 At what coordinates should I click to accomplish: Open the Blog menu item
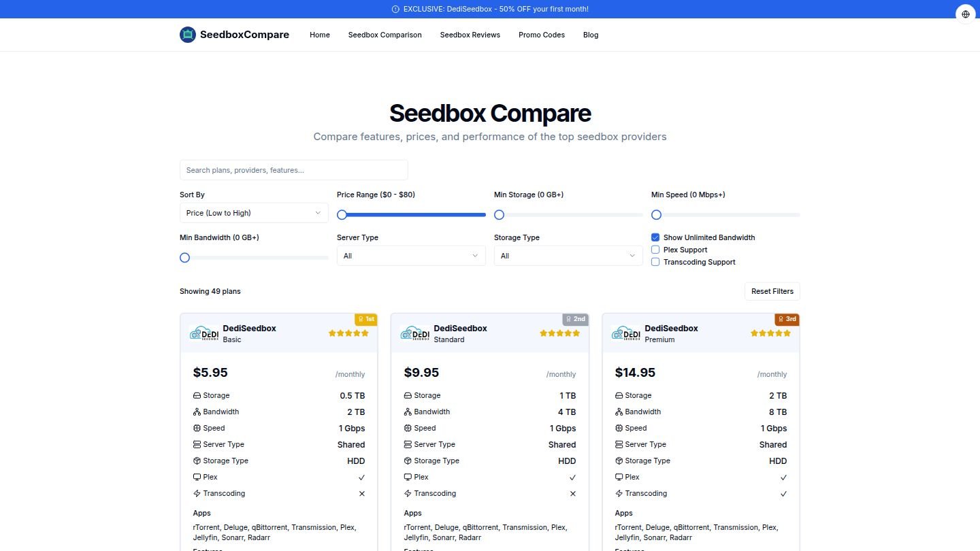pos(591,35)
